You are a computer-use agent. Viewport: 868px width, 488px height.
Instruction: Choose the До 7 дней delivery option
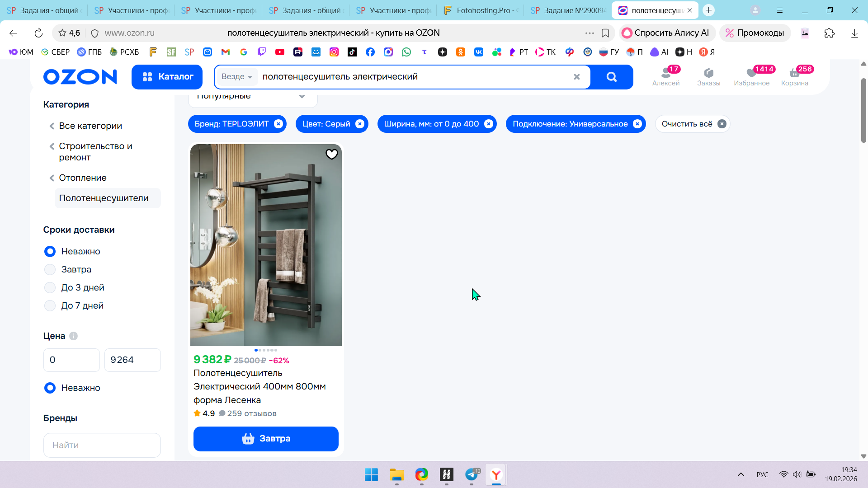(50, 306)
